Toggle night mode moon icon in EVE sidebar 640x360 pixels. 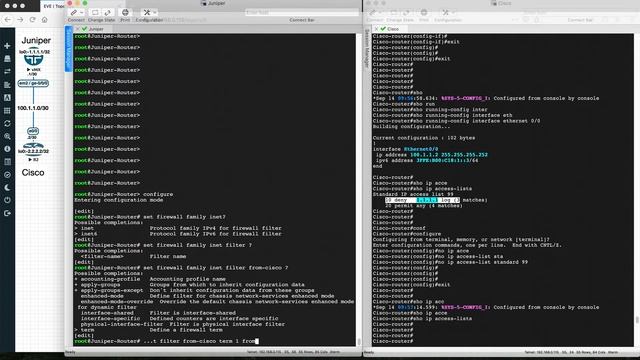click(7, 187)
